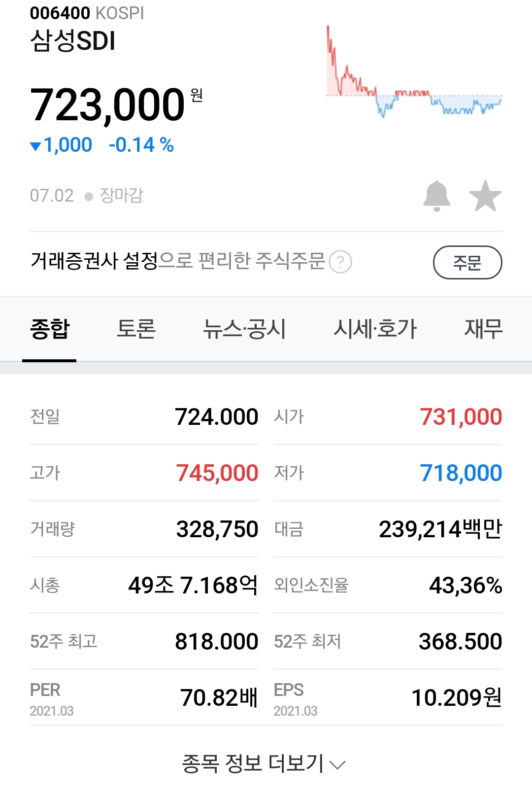Tap the PER 70.82배 value
532x797 pixels.
219,697
